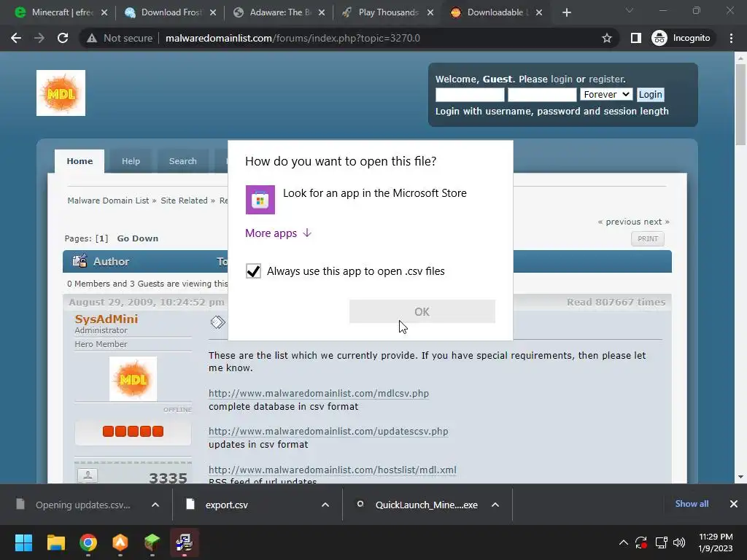Viewport: 747px width, 560px height.
Task: Click the Not secure warning icon
Action: point(92,38)
